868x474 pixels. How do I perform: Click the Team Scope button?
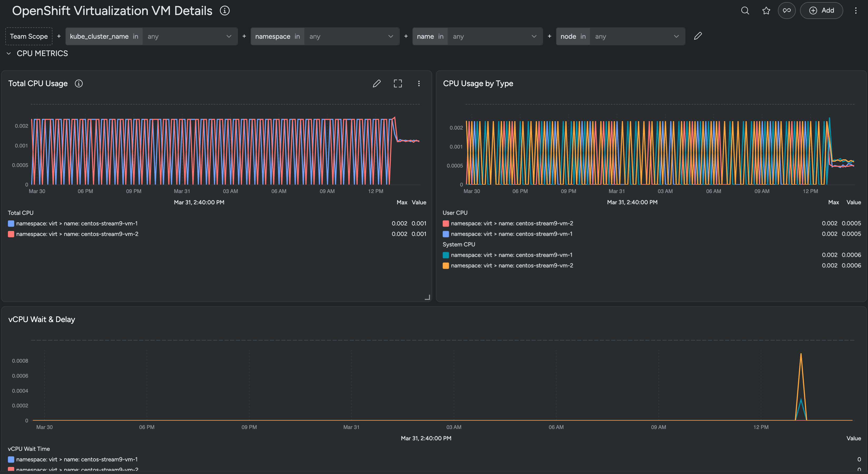(x=29, y=36)
